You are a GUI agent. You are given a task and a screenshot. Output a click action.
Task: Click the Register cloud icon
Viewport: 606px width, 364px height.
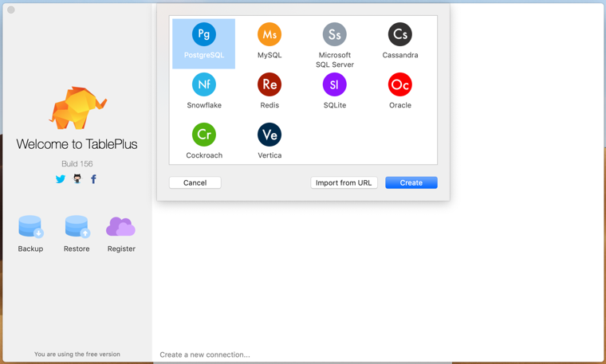[x=121, y=227]
